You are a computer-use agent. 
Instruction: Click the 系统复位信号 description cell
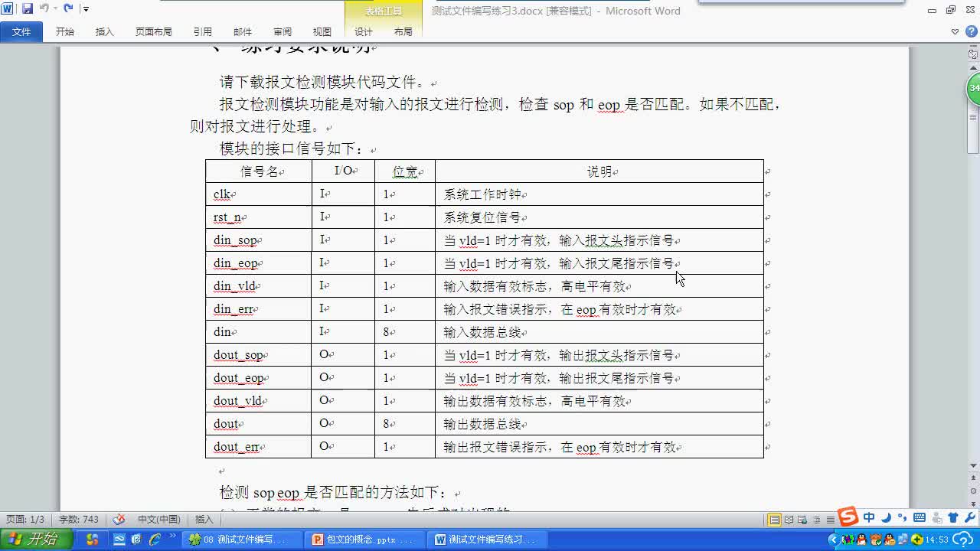click(599, 217)
